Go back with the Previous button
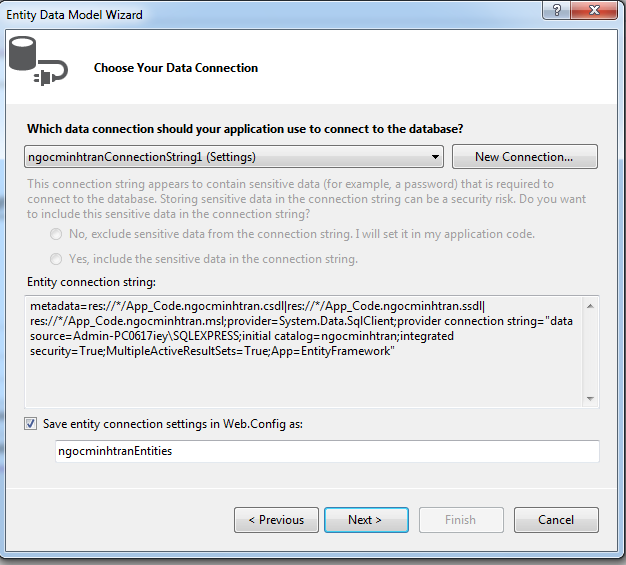The width and height of the screenshot is (626, 565). pos(276,520)
